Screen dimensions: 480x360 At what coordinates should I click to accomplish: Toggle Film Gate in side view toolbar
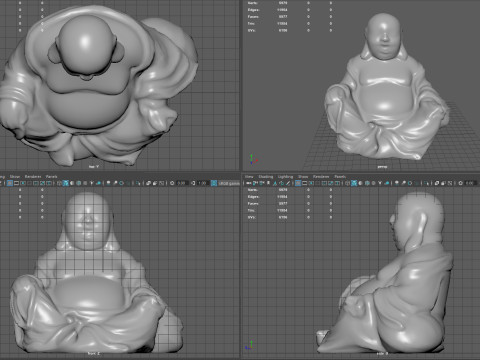[304, 183]
